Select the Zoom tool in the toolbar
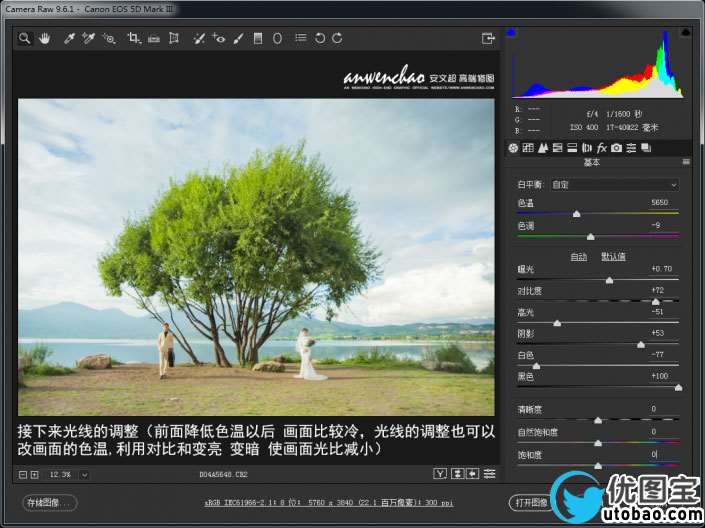 24,38
